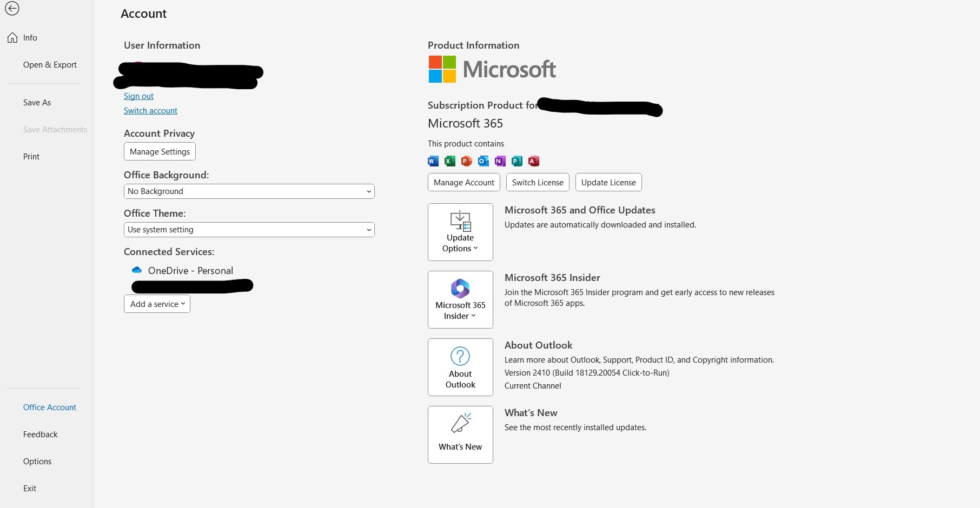Click the Access icon in product contents
980x508 pixels.
pos(534,161)
